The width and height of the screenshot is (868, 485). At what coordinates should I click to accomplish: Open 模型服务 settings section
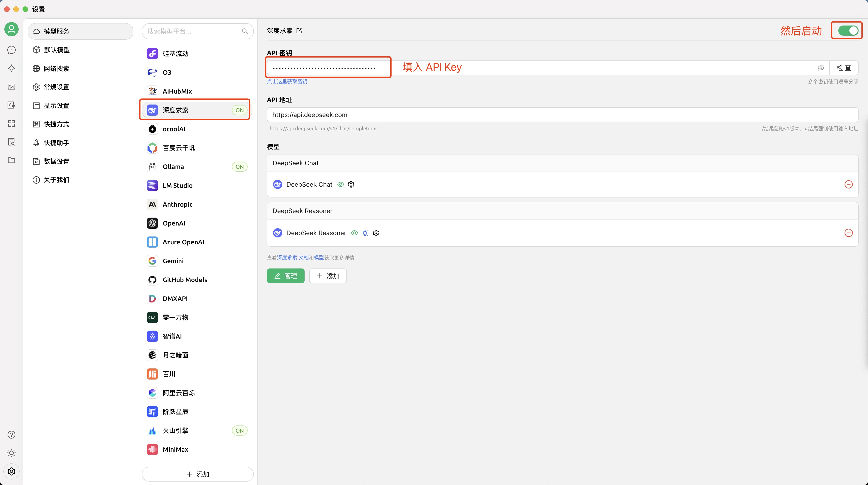(80, 31)
